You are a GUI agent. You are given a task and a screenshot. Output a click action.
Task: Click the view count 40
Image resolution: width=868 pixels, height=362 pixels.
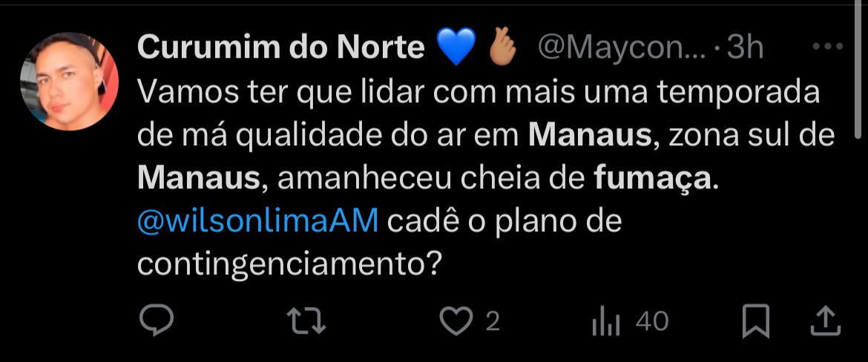pos(652,321)
